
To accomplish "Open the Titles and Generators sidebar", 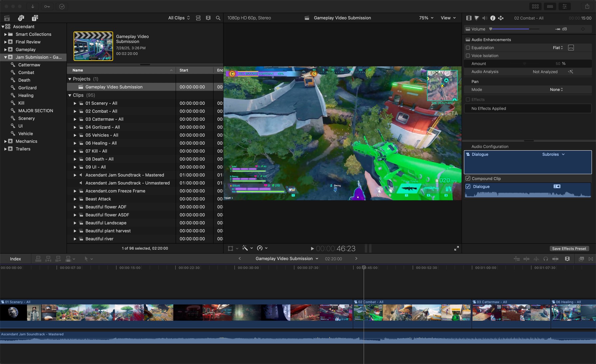I will [35, 18].
